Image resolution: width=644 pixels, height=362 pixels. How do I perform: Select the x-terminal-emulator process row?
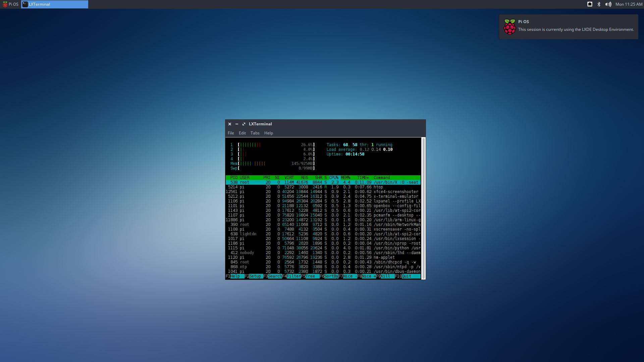point(323,196)
